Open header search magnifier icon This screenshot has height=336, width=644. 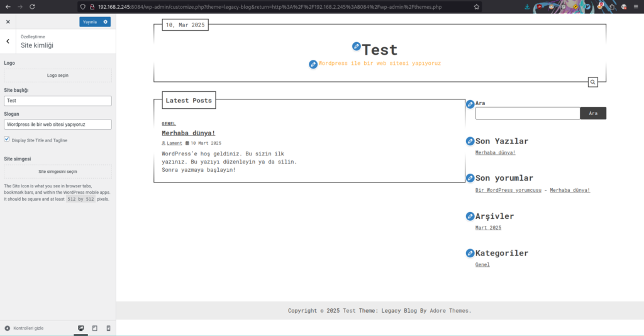click(x=592, y=82)
